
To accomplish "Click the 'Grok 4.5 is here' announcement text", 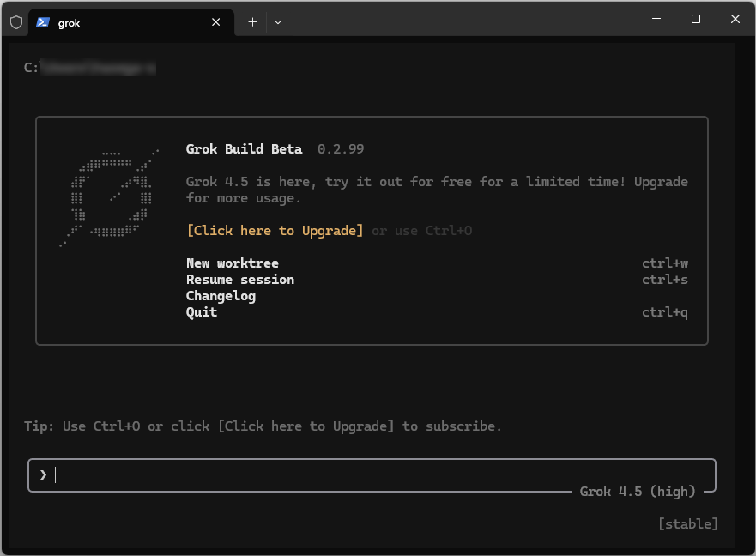I will pos(437,190).
